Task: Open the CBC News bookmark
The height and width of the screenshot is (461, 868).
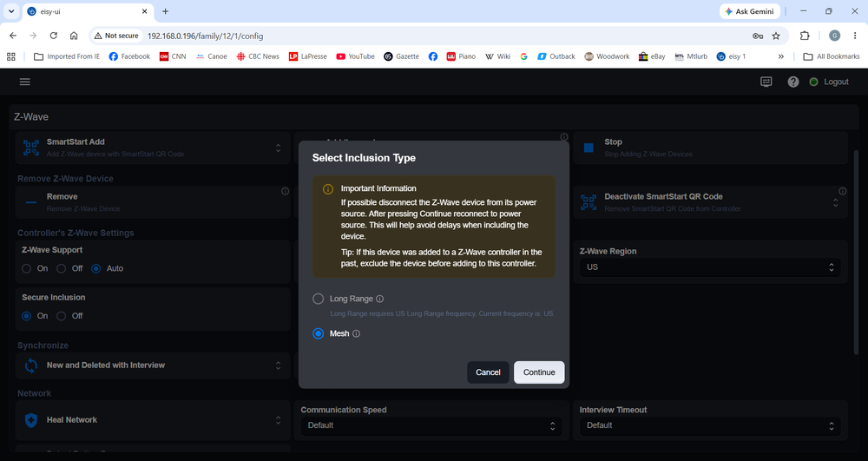Action: point(258,56)
